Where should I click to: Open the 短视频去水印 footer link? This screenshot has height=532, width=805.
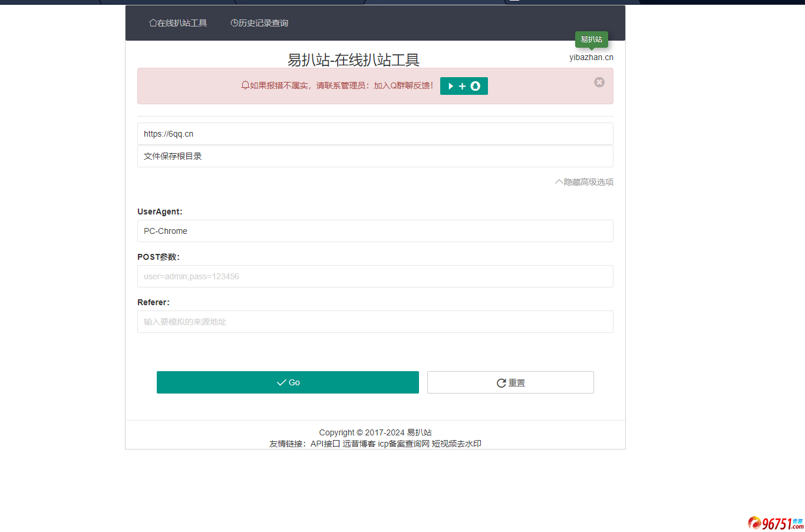point(457,444)
